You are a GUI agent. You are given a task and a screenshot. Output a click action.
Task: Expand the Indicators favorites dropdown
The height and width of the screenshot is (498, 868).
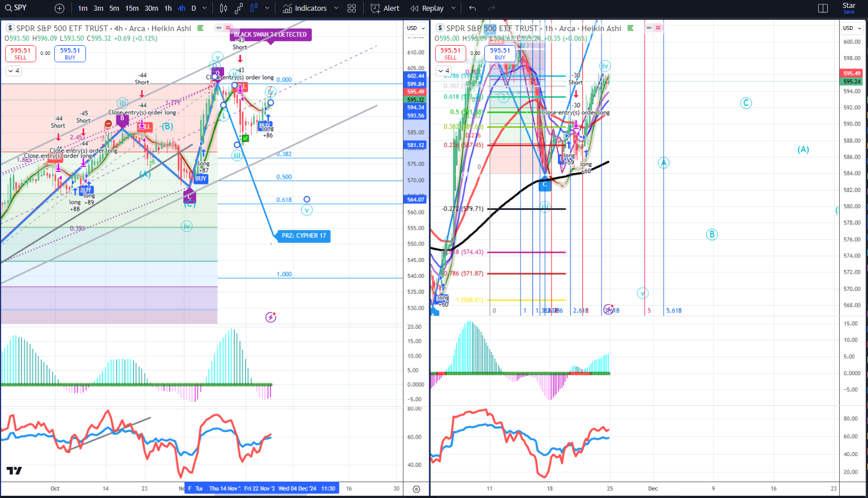pyautogui.click(x=336, y=8)
